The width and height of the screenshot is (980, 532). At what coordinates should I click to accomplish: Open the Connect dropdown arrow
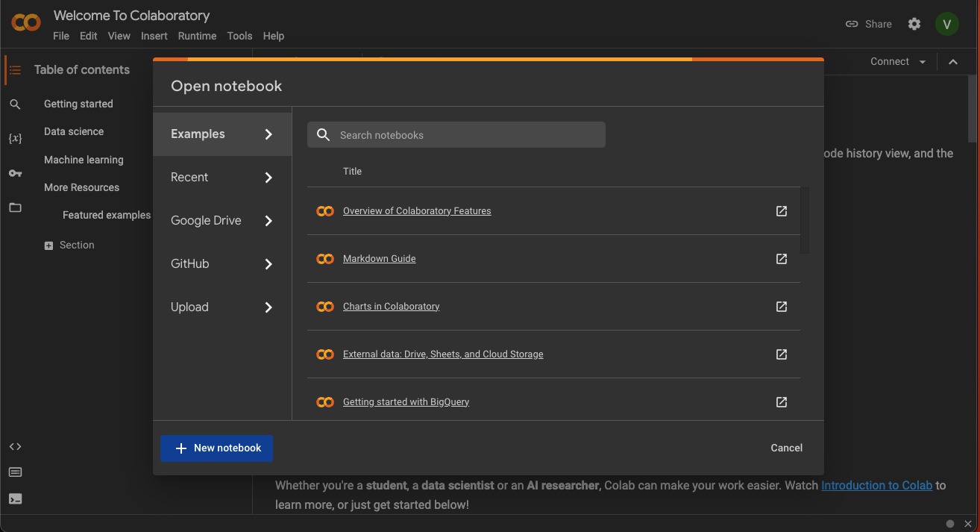[x=923, y=62]
